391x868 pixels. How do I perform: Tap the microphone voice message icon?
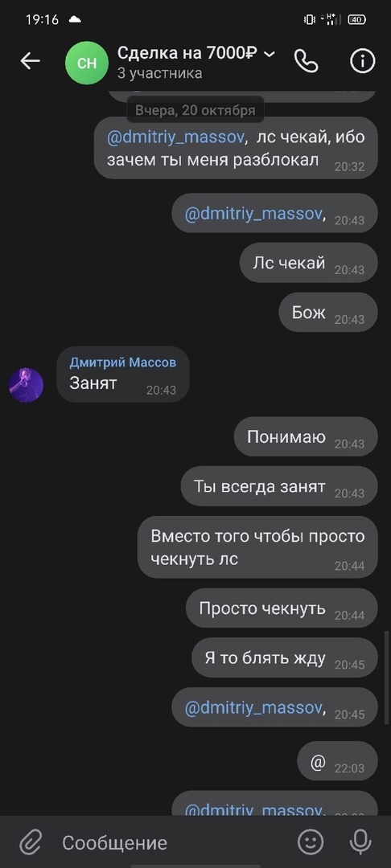pos(360,842)
